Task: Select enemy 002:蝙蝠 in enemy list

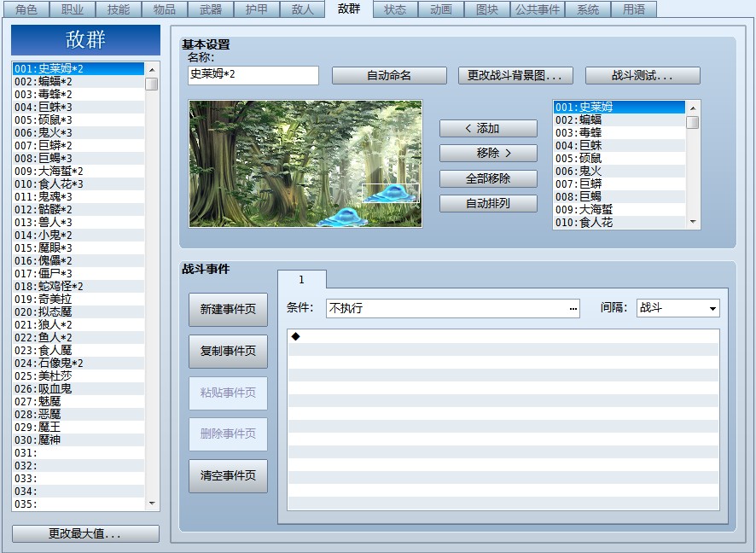Action: point(619,119)
